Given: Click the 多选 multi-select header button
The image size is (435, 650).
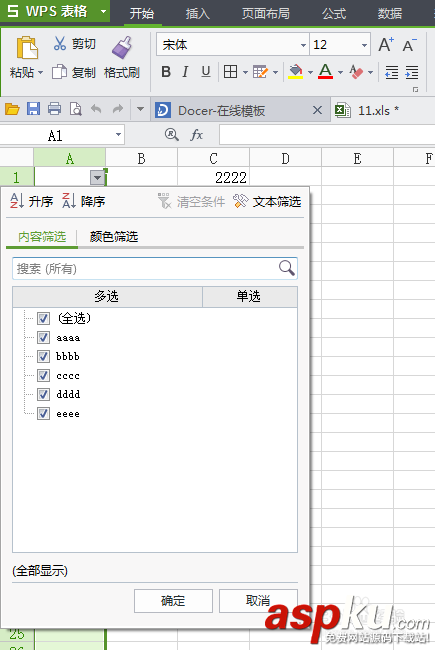Looking at the screenshot, I should tap(107, 296).
